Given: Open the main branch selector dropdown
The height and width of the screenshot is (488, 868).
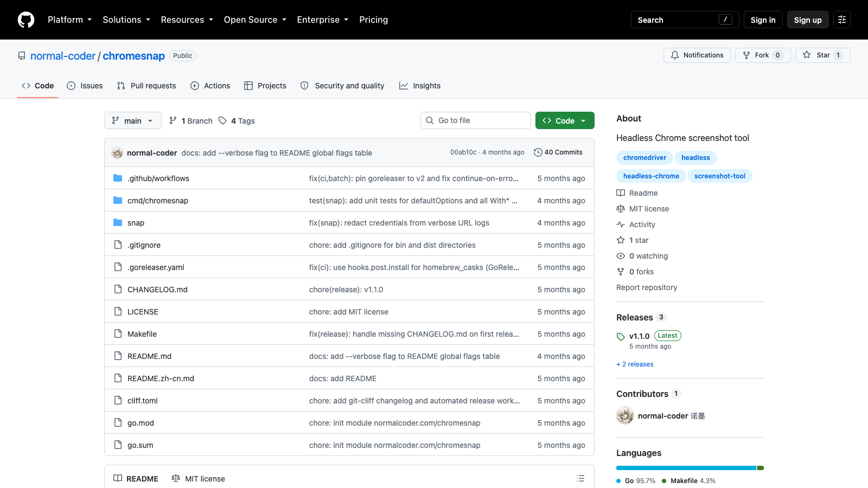Looking at the screenshot, I should [x=133, y=120].
